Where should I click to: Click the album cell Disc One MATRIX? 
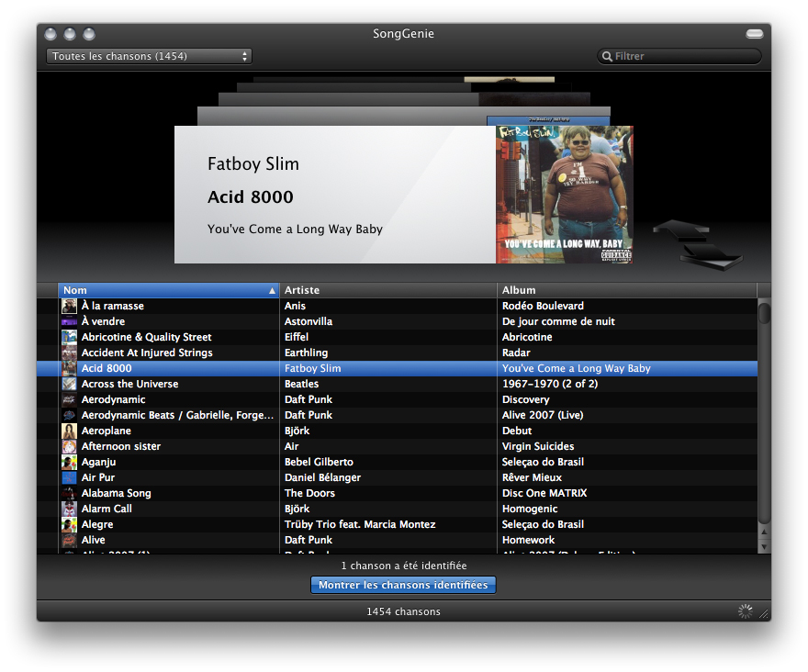(544, 493)
